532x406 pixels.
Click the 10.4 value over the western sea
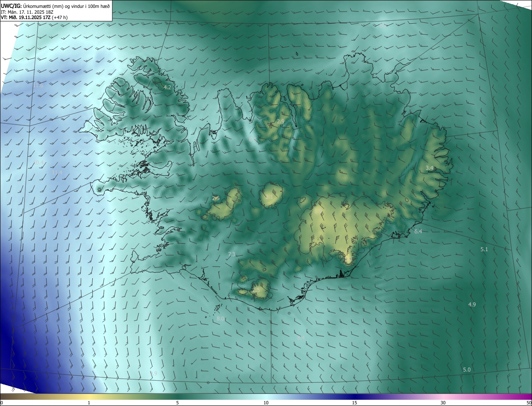click(x=38, y=162)
